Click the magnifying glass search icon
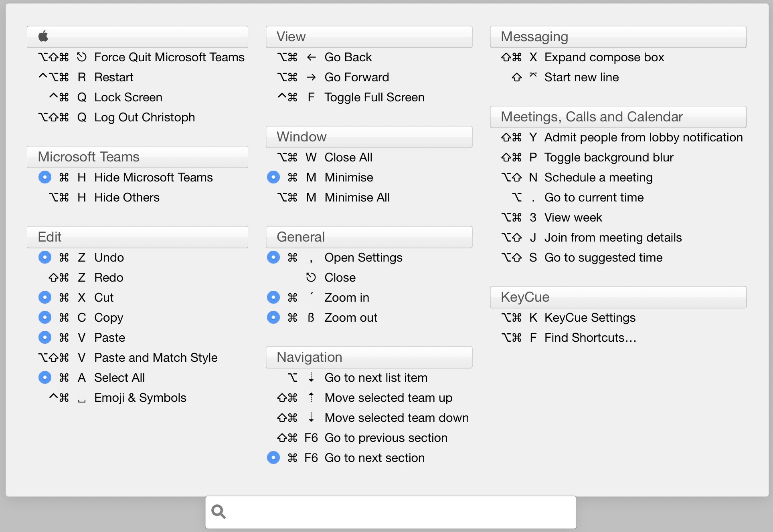 [219, 512]
